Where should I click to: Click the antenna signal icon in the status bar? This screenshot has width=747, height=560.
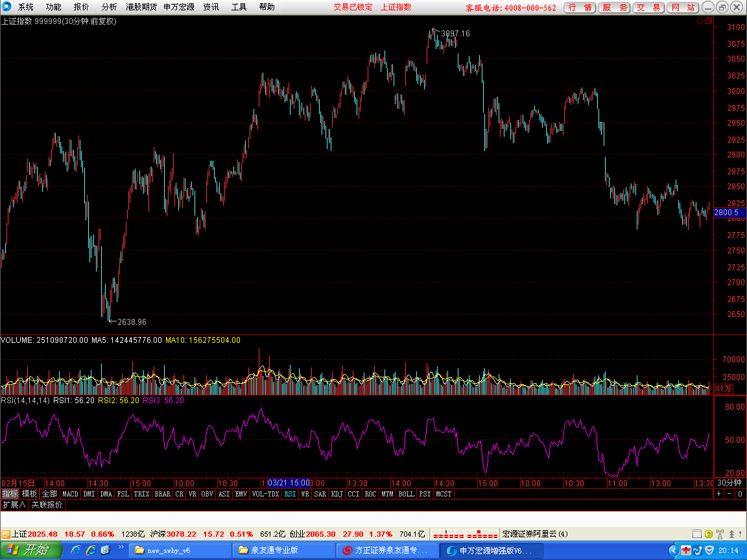(720, 534)
